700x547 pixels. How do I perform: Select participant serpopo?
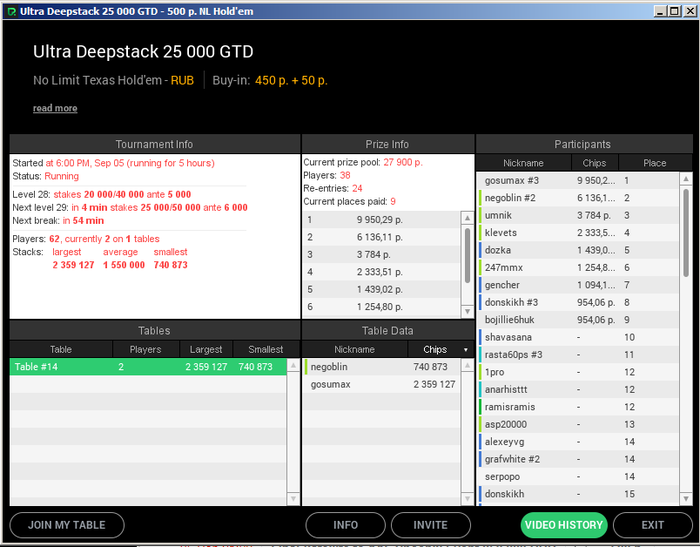579,476
